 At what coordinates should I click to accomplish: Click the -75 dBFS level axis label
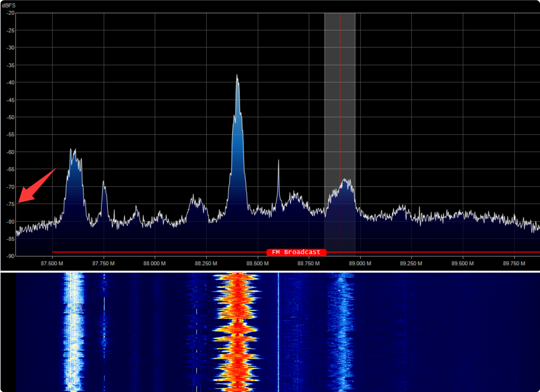[x=11, y=204]
